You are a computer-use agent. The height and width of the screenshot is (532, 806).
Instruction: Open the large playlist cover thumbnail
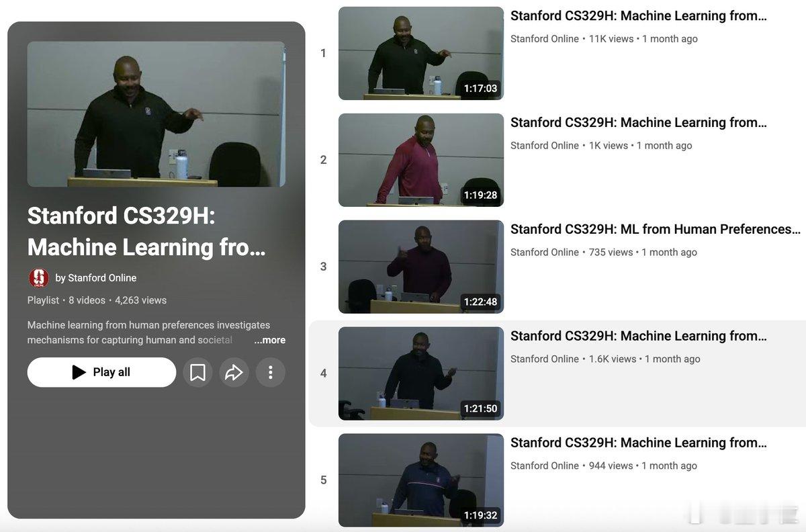tap(156, 114)
